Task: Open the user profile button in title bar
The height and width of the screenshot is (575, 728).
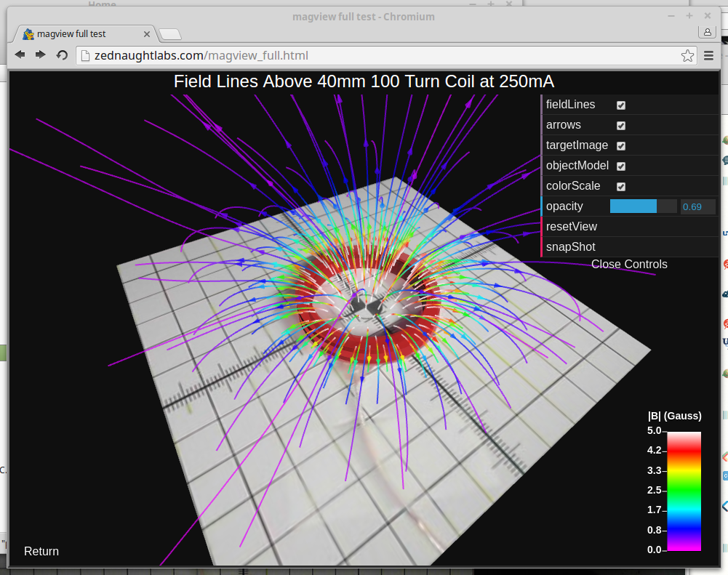Action: [x=707, y=32]
